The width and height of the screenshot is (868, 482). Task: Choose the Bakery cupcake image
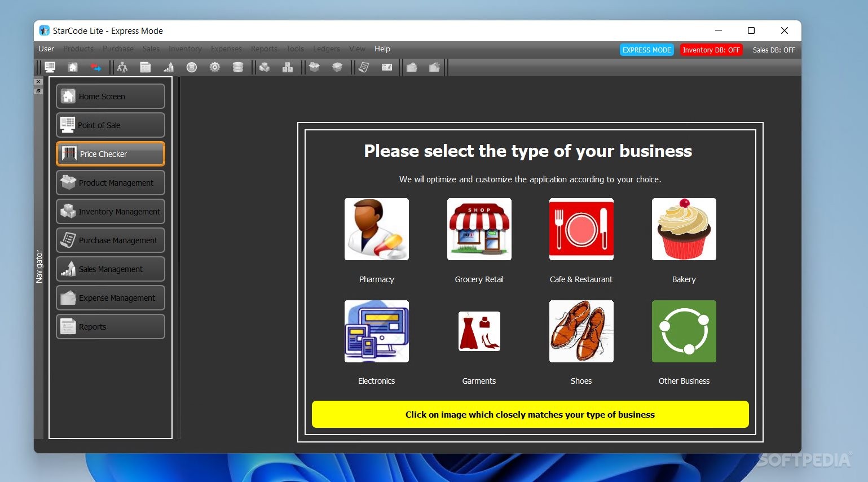click(684, 229)
